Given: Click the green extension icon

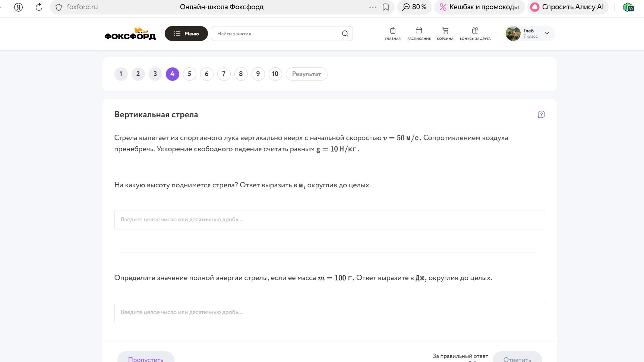Looking at the screenshot, I should click(x=628, y=7).
